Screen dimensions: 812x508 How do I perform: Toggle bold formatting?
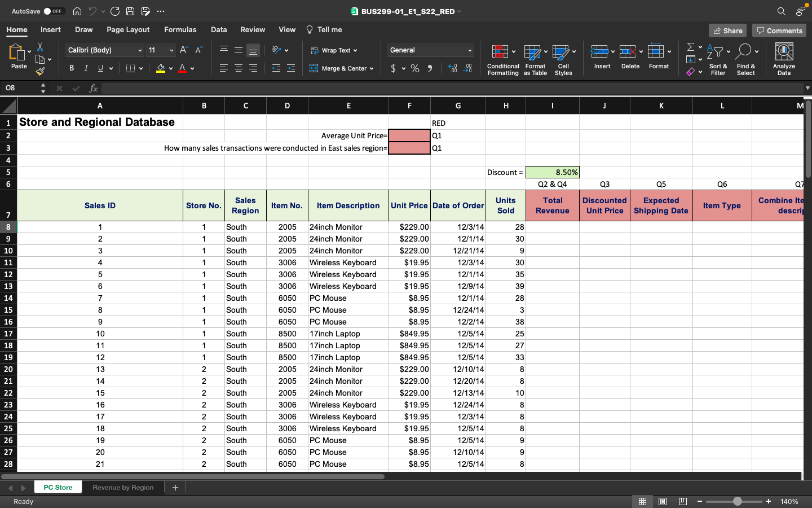click(x=72, y=68)
